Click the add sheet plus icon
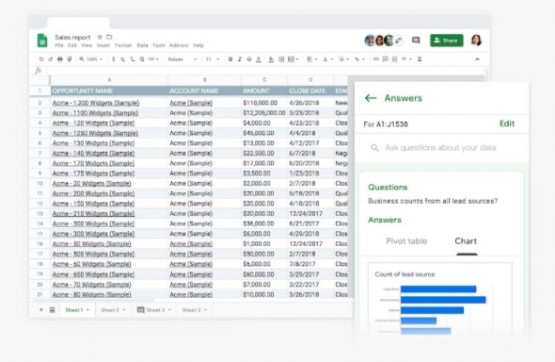The height and width of the screenshot is (362, 555). [41, 310]
